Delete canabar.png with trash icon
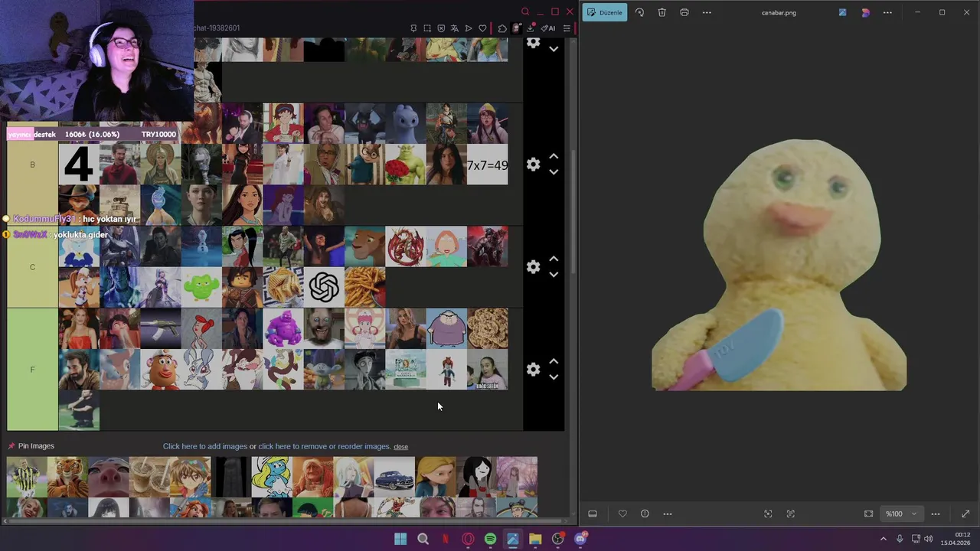 coord(661,12)
